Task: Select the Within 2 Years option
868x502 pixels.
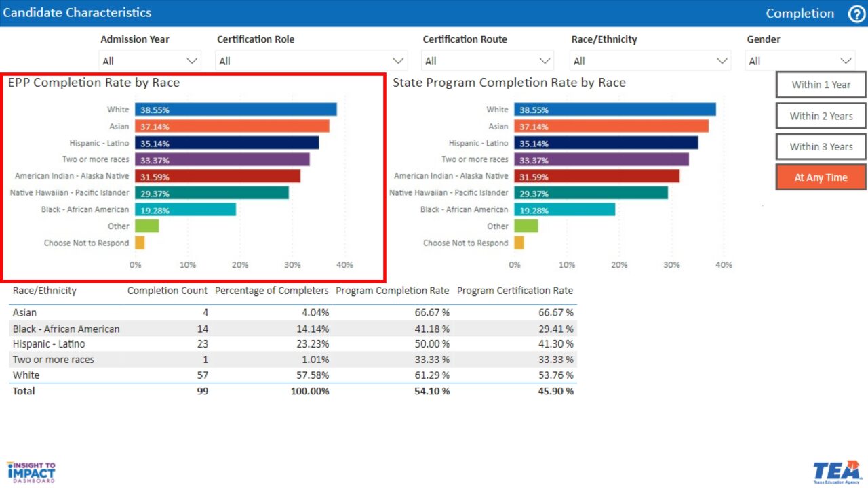Action: pyautogui.click(x=821, y=116)
